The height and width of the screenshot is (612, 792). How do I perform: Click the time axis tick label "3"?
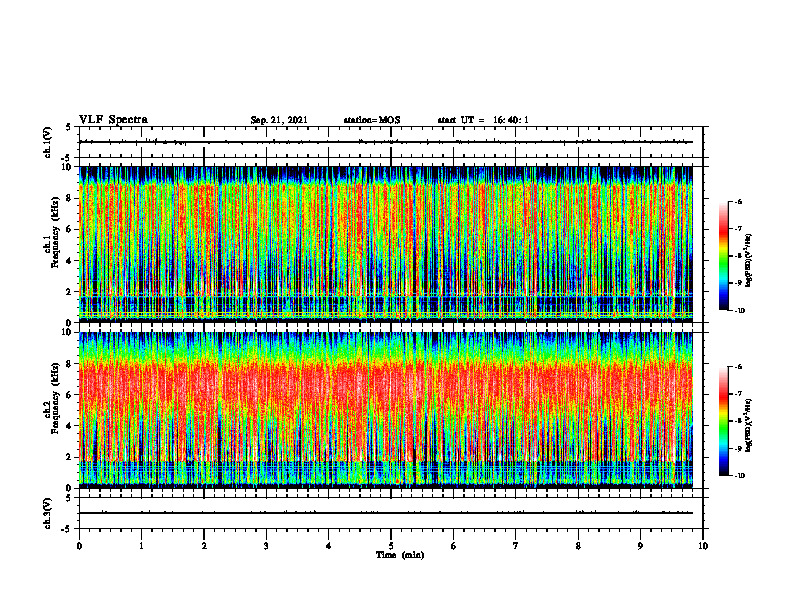(x=266, y=546)
